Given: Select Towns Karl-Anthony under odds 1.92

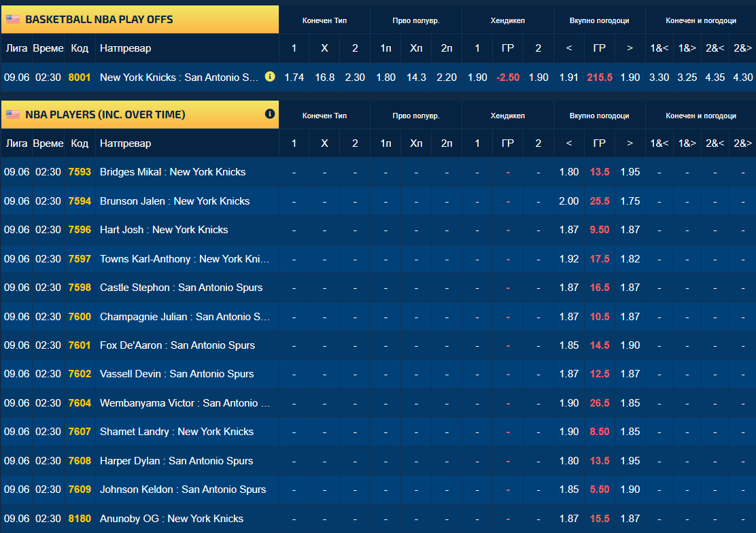Looking at the screenshot, I should tap(569, 259).
